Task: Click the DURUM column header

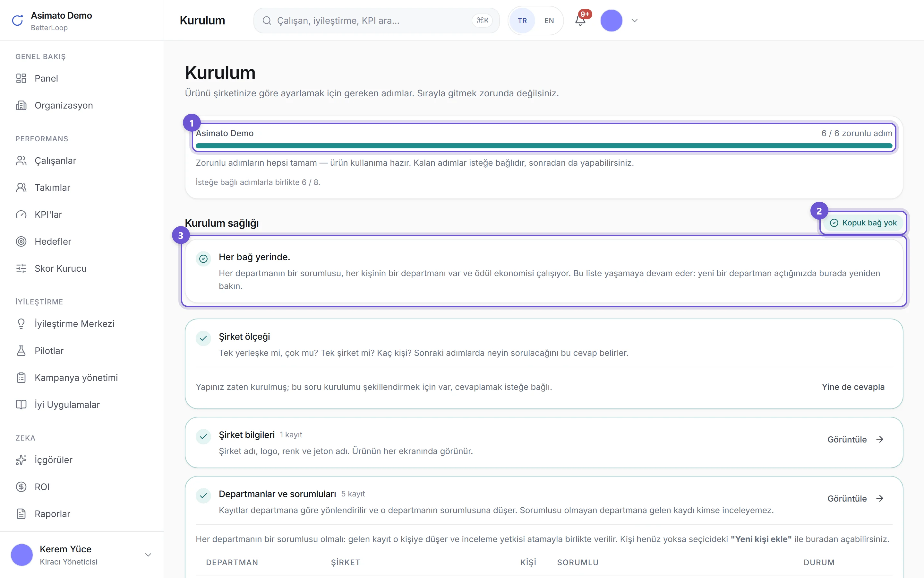Action: 819,562
